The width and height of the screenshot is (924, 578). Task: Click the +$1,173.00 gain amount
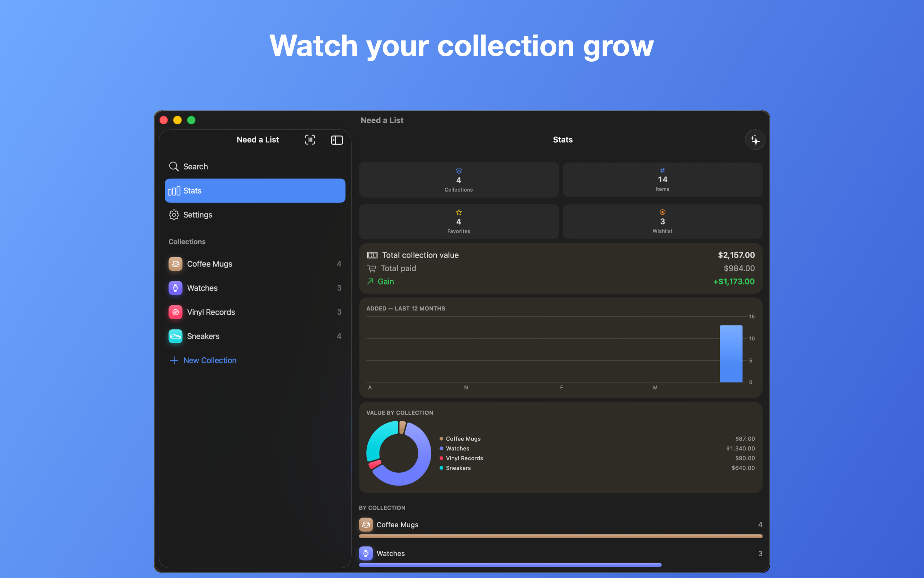(x=734, y=281)
